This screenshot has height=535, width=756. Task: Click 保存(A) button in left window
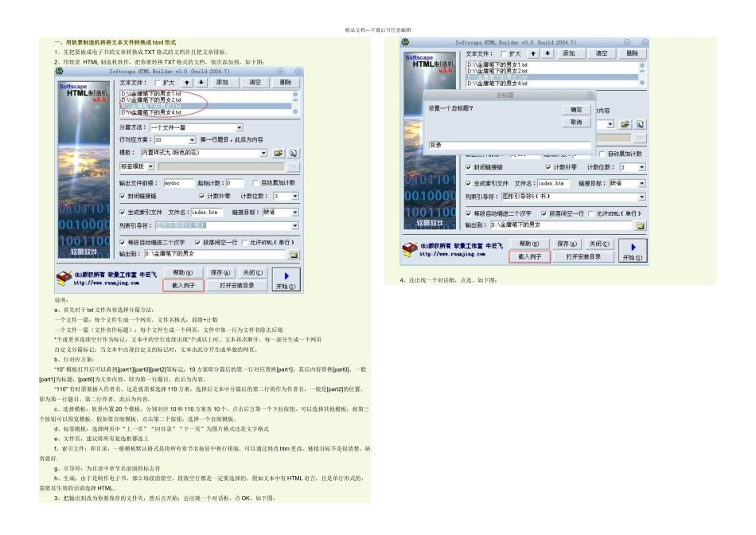coord(220,272)
